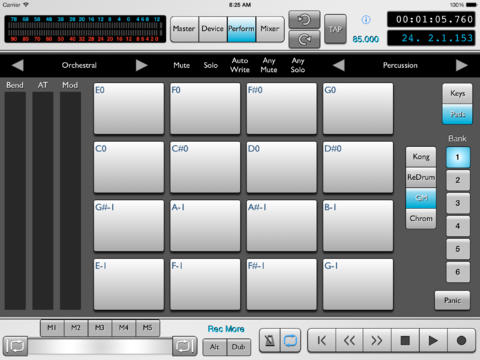Open the Mixer tab
Screen dimensions: 480x360
click(x=270, y=29)
